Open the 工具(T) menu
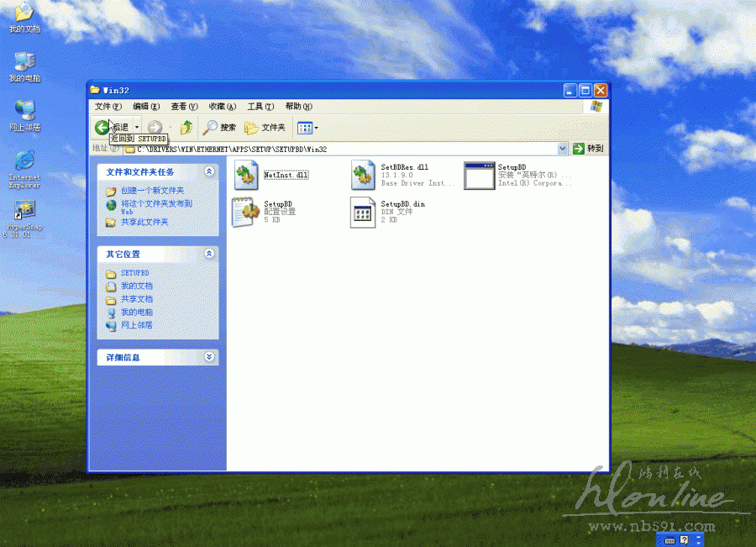 (260, 107)
